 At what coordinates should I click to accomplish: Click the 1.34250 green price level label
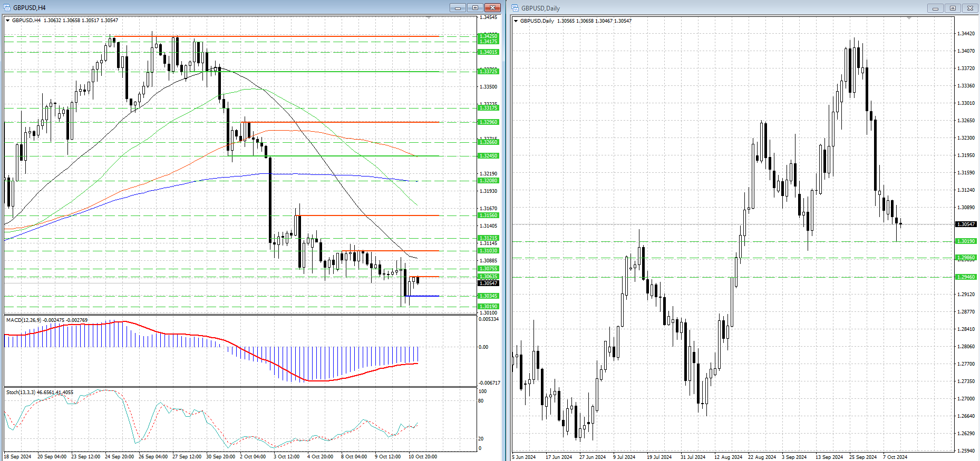pyautogui.click(x=488, y=36)
